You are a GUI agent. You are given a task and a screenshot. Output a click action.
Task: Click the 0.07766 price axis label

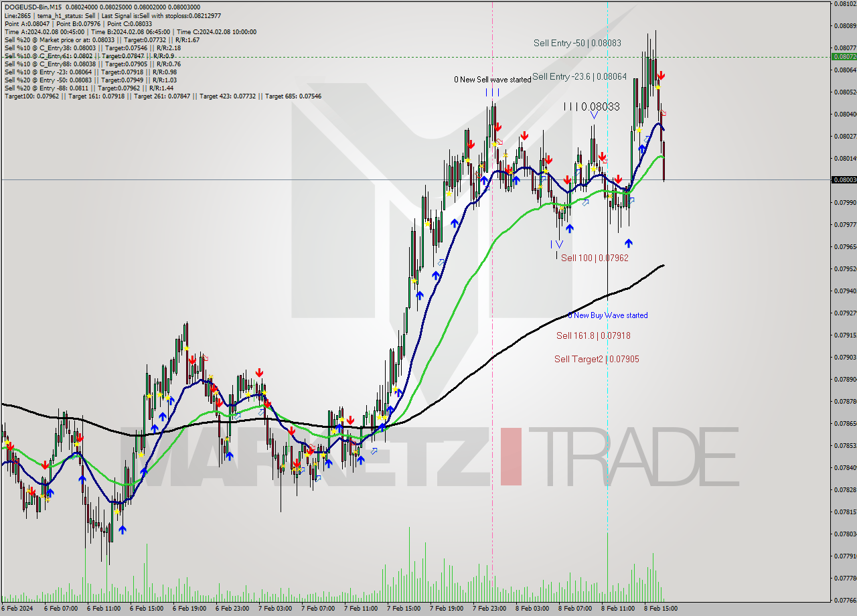845,600
